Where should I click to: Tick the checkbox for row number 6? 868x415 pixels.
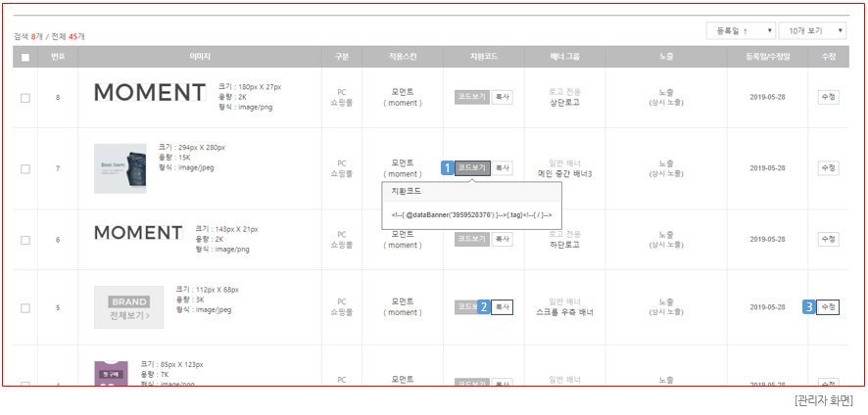pyautogui.click(x=25, y=239)
